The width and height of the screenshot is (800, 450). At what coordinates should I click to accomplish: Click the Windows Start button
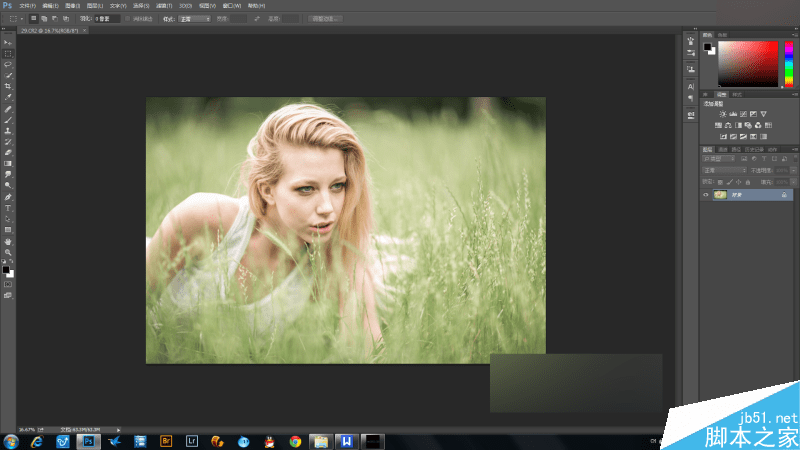[x=12, y=440]
